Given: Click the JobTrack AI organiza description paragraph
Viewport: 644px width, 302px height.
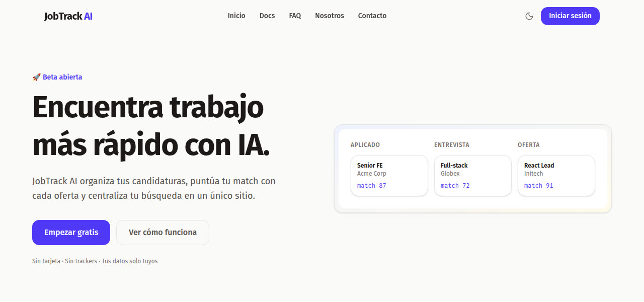Looking at the screenshot, I should (x=154, y=188).
